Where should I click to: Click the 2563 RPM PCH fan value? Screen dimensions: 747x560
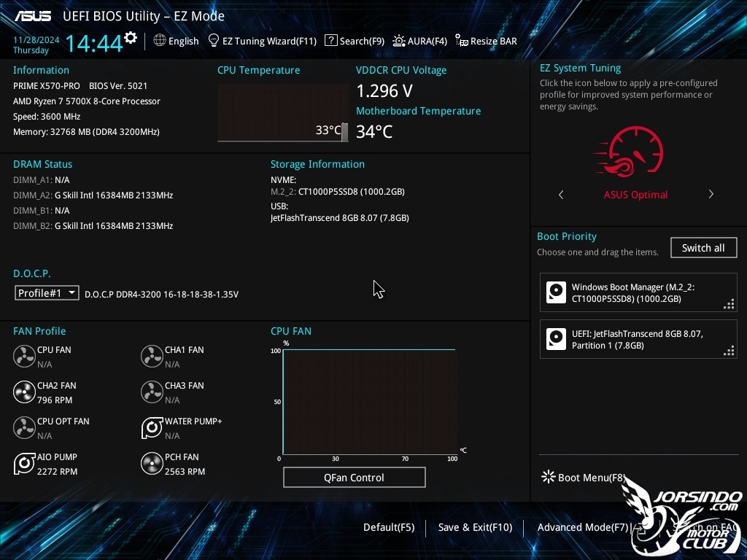coord(185,472)
